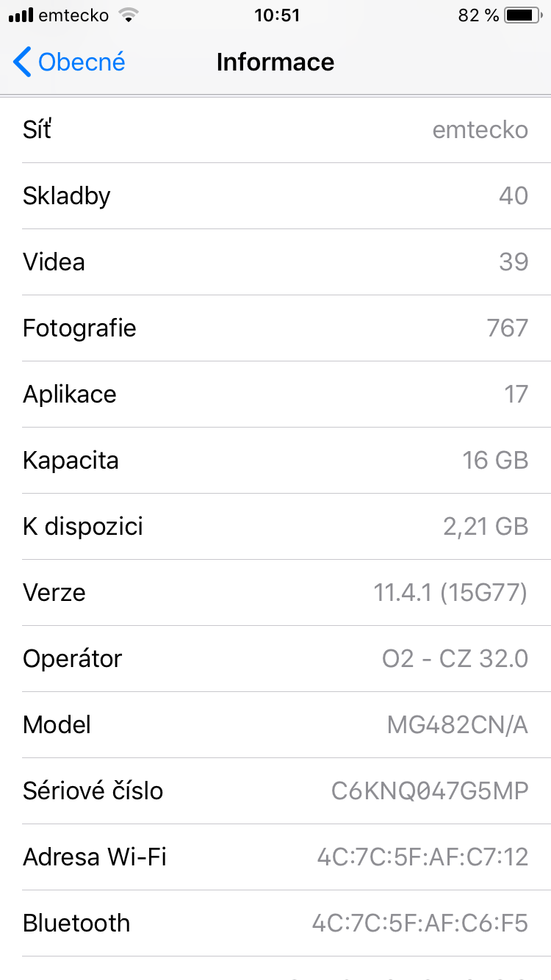Tap the Wi-Fi status icon
This screenshot has height=980, width=551.
(129, 15)
